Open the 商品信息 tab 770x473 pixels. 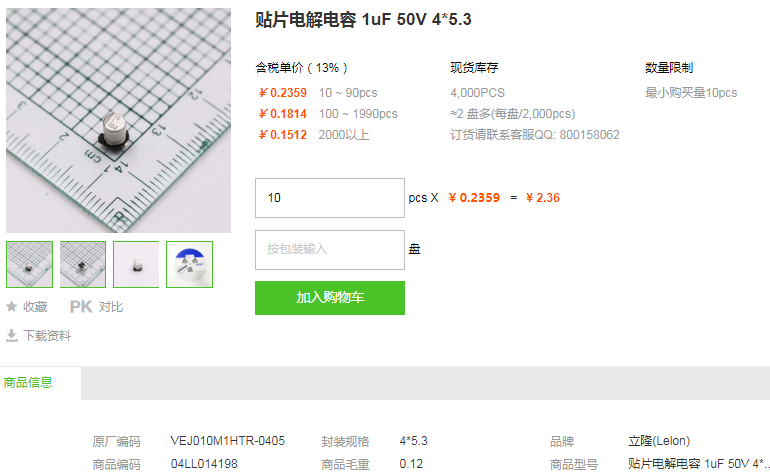tap(28, 383)
